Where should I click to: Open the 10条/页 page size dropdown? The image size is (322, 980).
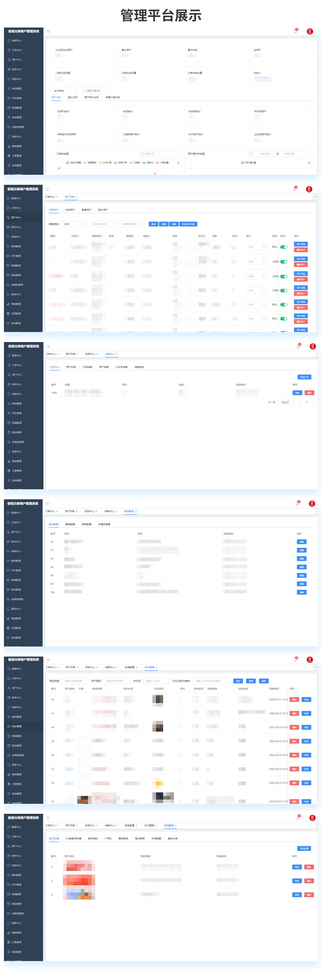[x=286, y=402]
